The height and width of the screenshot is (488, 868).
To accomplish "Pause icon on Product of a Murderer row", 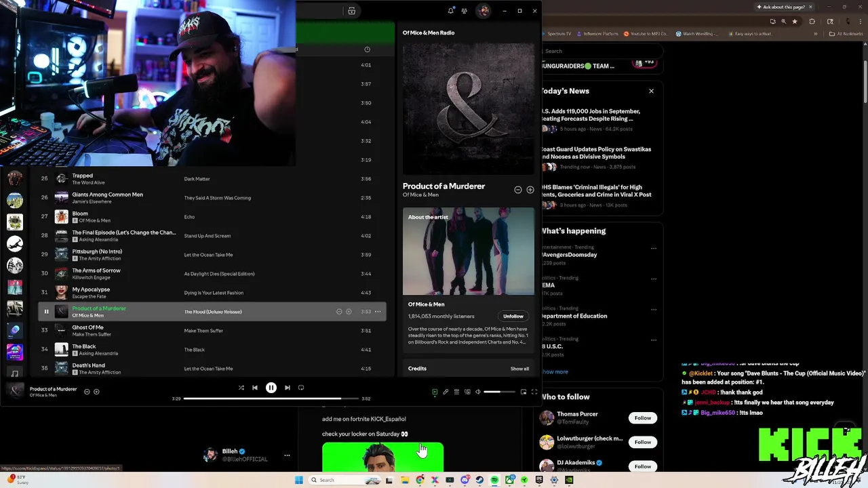I will (46, 312).
